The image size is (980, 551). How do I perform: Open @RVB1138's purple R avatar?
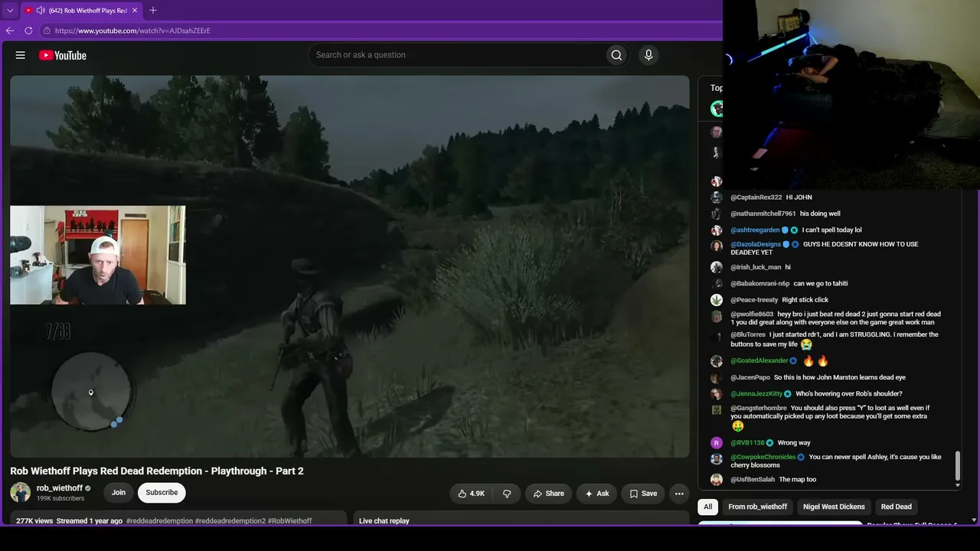(717, 443)
